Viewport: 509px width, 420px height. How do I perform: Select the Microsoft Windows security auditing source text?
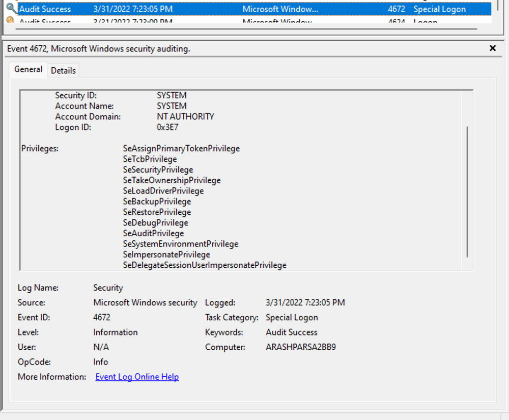145,302
